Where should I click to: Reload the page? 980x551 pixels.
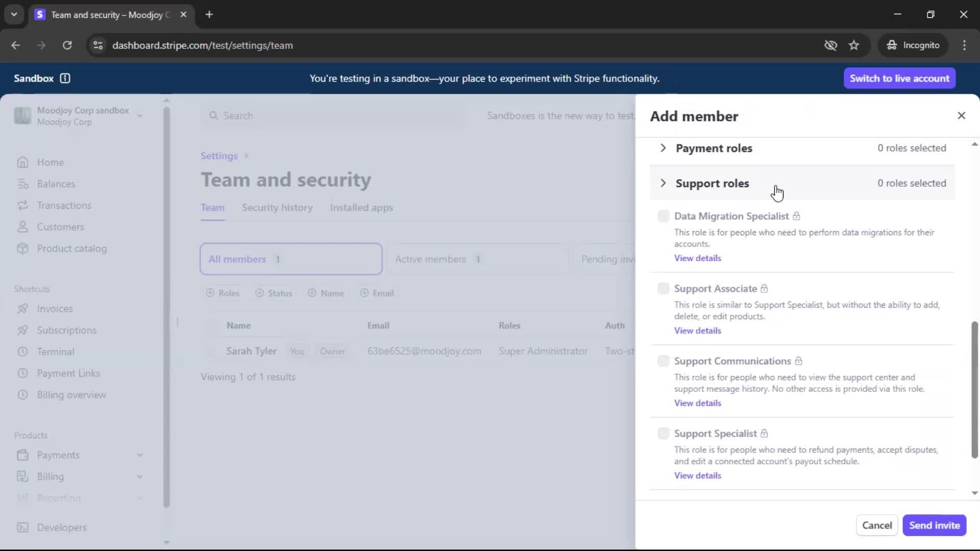67,45
